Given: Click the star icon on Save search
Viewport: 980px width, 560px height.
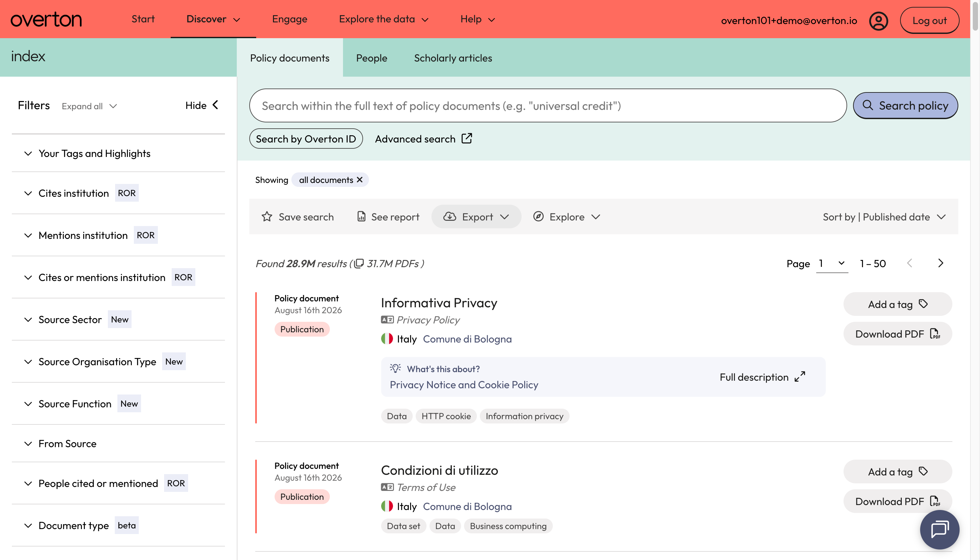Looking at the screenshot, I should point(267,216).
